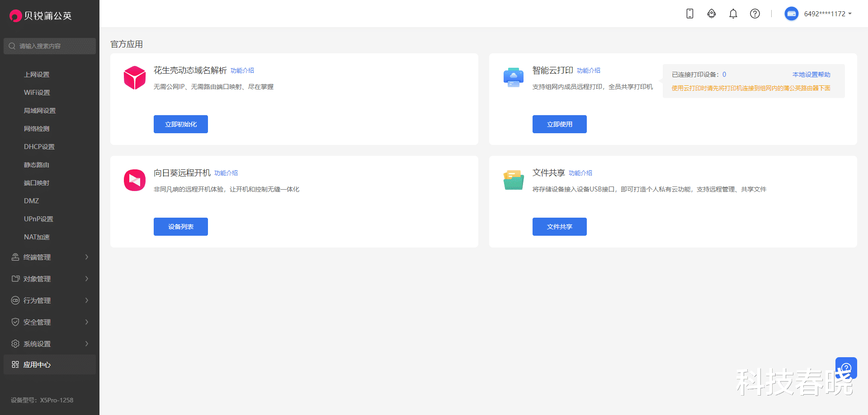Click the 向日葵远程开机 app icon
Viewport: 868px width, 415px height.
click(135, 180)
